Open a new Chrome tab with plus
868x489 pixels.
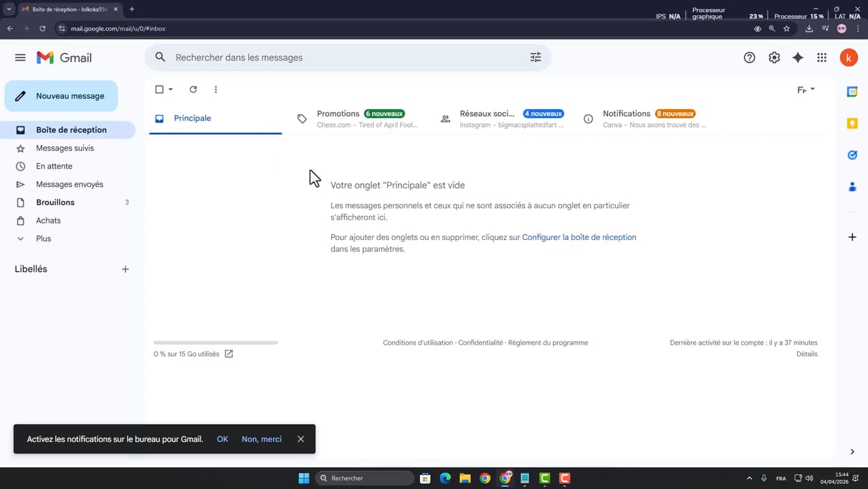[x=132, y=10]
